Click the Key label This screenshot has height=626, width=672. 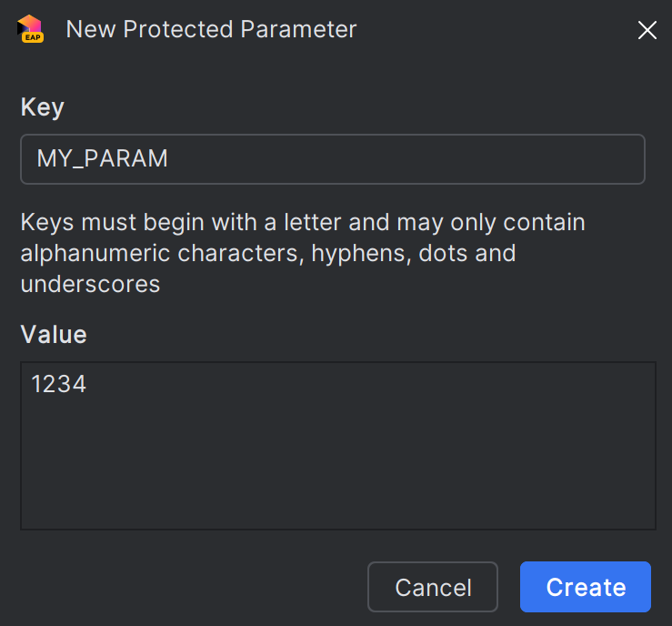42,107
